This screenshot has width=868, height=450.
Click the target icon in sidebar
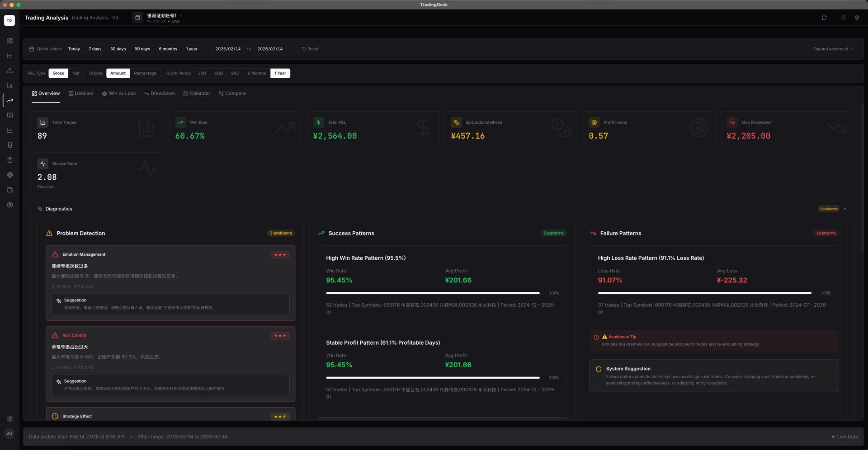(9, 175)
